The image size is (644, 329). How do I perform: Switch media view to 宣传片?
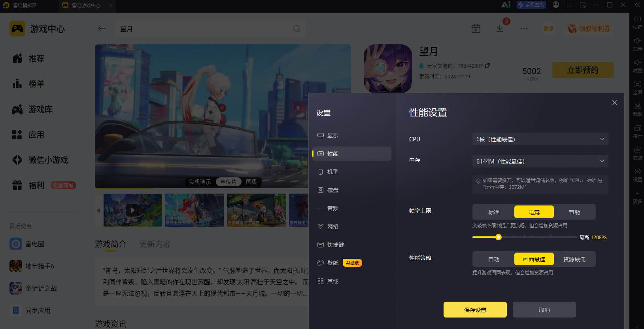pyautogui.click(x=229, y=182)
